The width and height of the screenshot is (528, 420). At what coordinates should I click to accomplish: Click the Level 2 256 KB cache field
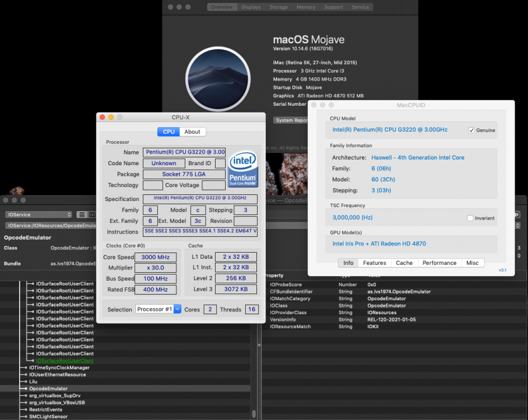pos(236,278)
